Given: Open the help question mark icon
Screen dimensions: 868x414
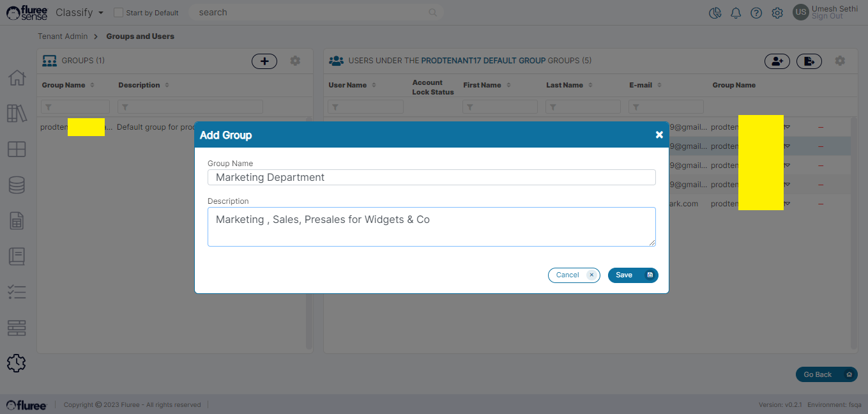Looking at the screenshot, I should pos(756,13).
